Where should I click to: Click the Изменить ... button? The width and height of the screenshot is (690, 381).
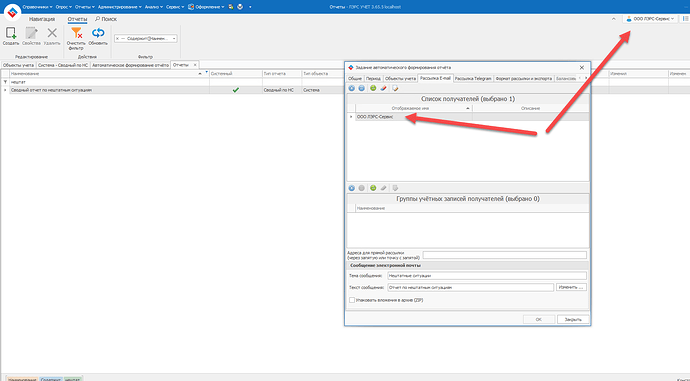(571, 287)
